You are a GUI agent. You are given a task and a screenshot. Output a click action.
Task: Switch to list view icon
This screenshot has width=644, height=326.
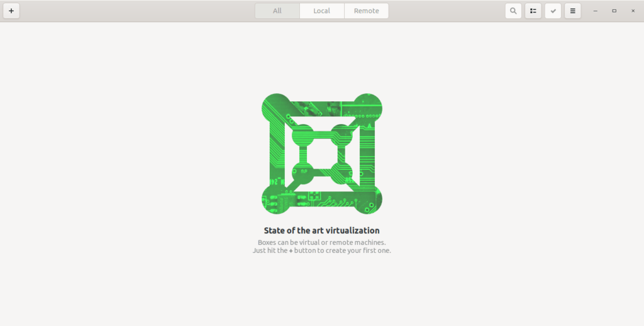(x=533, y=11)
